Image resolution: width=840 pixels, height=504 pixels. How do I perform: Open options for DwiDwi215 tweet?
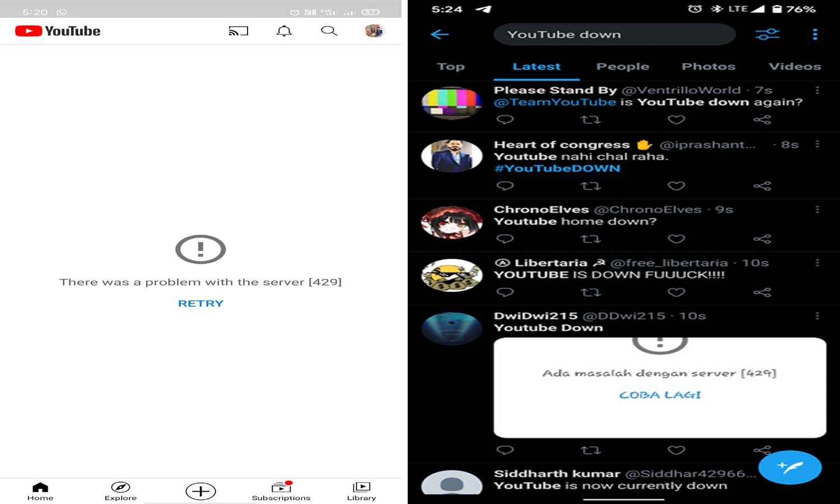817,316
